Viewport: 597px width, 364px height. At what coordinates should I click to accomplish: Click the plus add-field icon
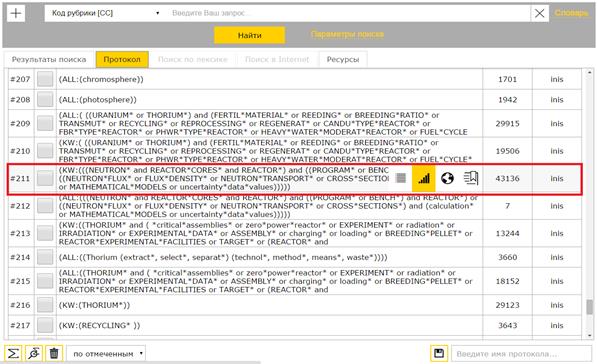[16, 13]
